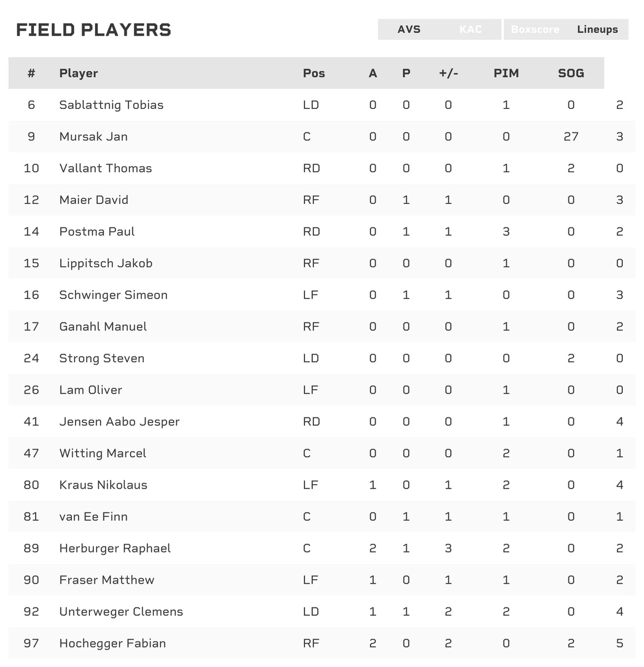The image size is (644, 667).
Task: Click on Hochegger Fabian's name
Action: [112, 644]
